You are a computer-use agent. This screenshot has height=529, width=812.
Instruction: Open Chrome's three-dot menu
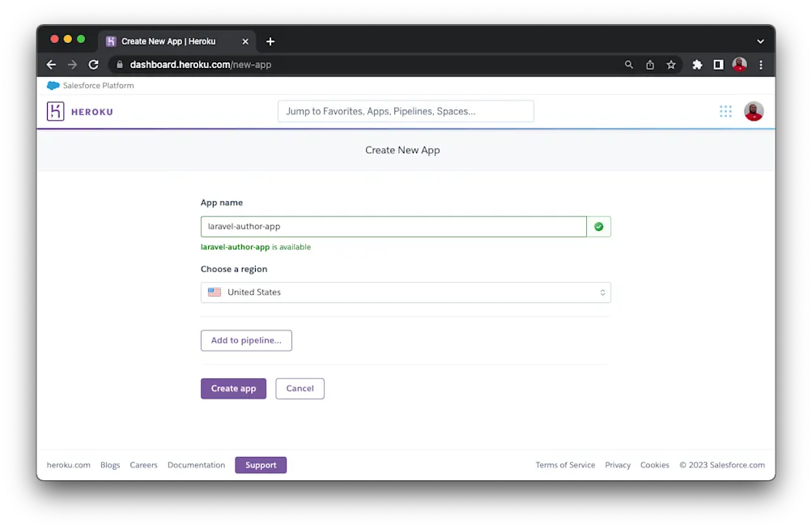pyautogui.click(x=760, y=64)
